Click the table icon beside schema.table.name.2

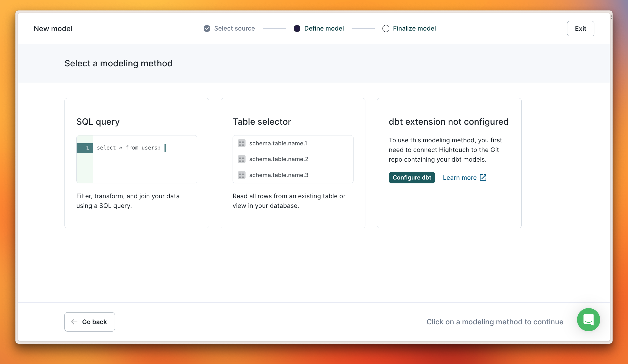tap(242, 159)
